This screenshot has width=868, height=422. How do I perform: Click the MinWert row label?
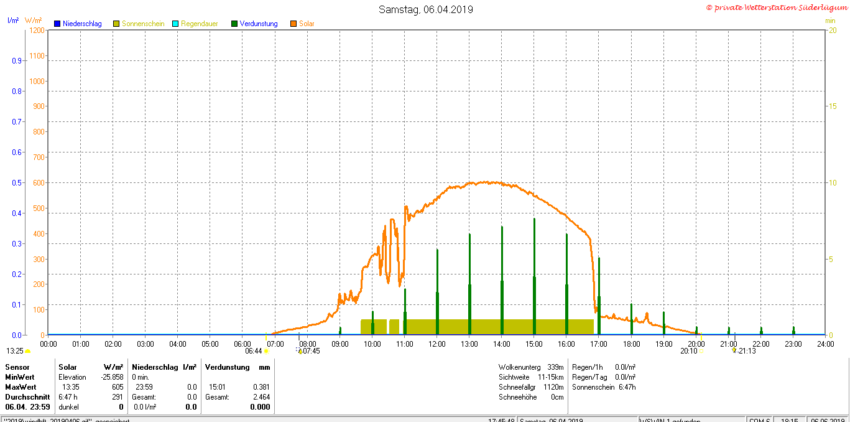pos(20,377)
